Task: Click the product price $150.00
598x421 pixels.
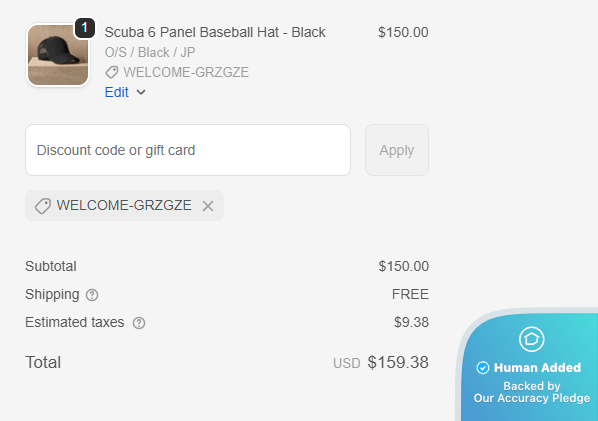Action: [x=403, y=32]
